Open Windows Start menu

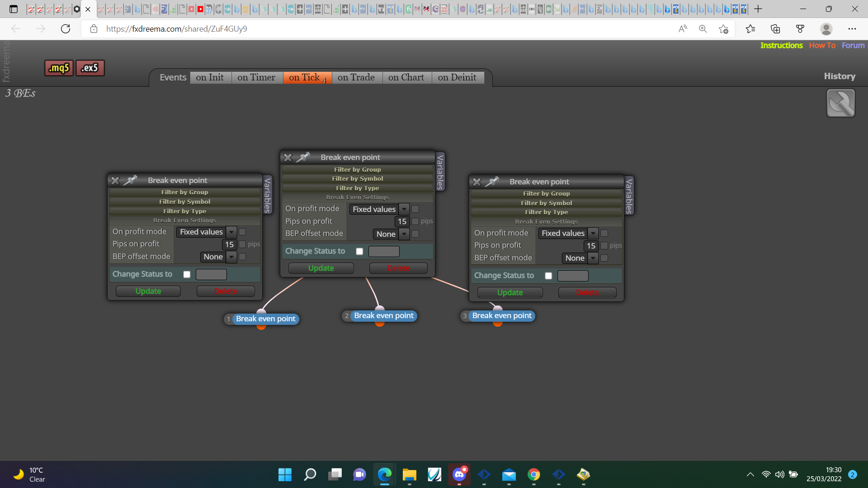pyautogui.click(x=285, y=474)
